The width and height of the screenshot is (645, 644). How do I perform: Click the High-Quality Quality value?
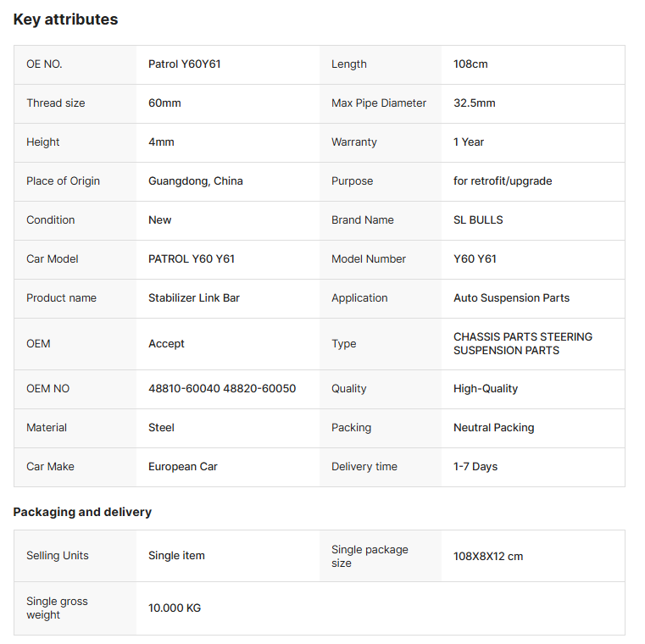(x=486, y=389)
